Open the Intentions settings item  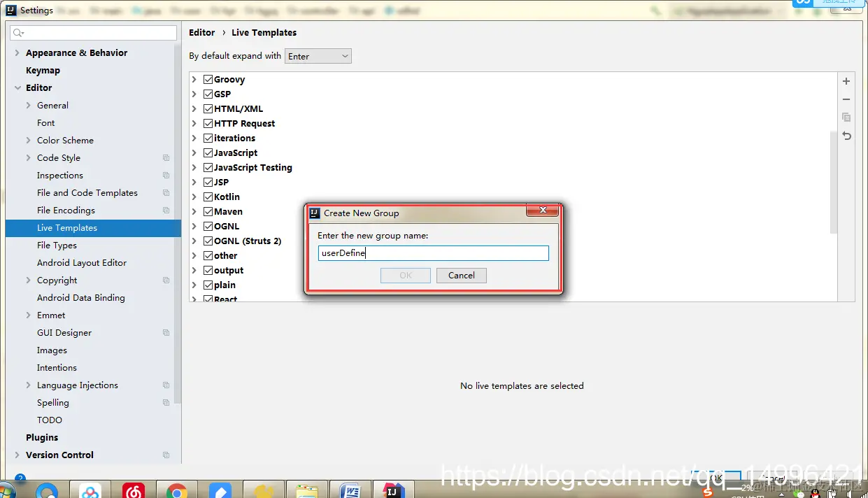57,368
